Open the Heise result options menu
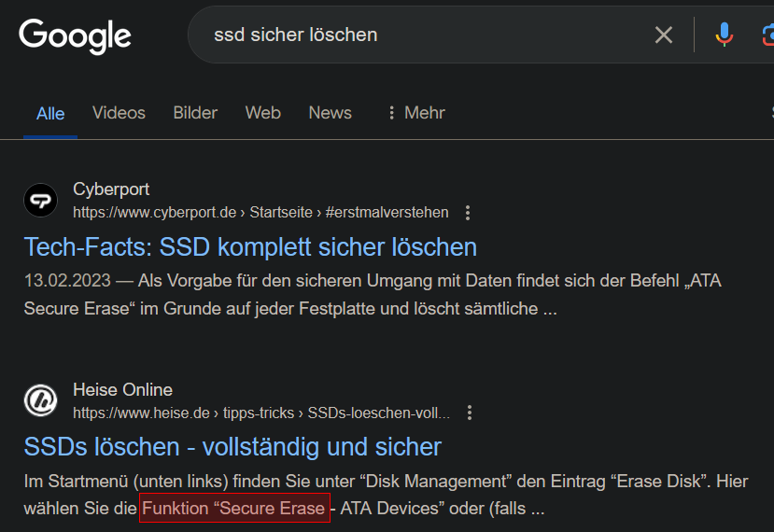 tap(470, 413)
